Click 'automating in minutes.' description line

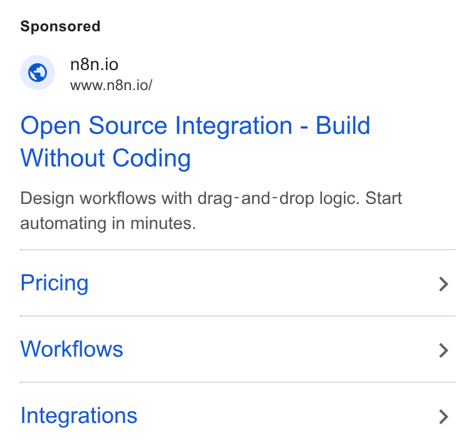point(108,223)
